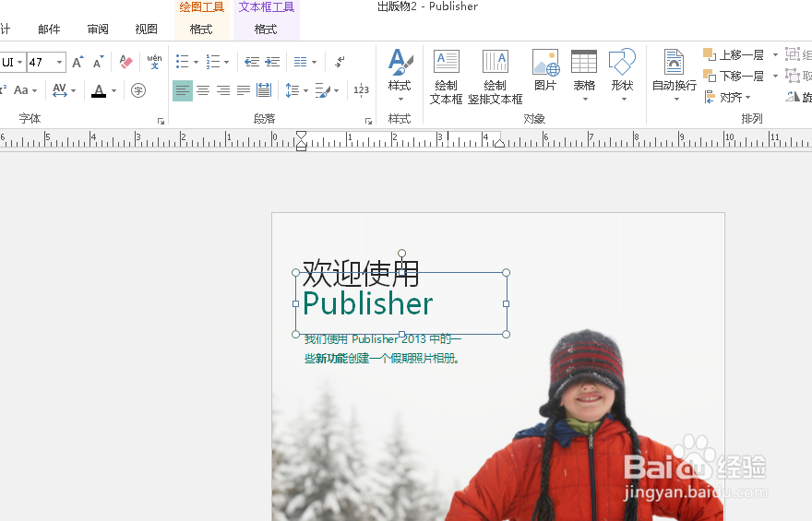812x521 pixels.
Task: Open the change case Aa dropdown
Action: (x=25, y=90)
